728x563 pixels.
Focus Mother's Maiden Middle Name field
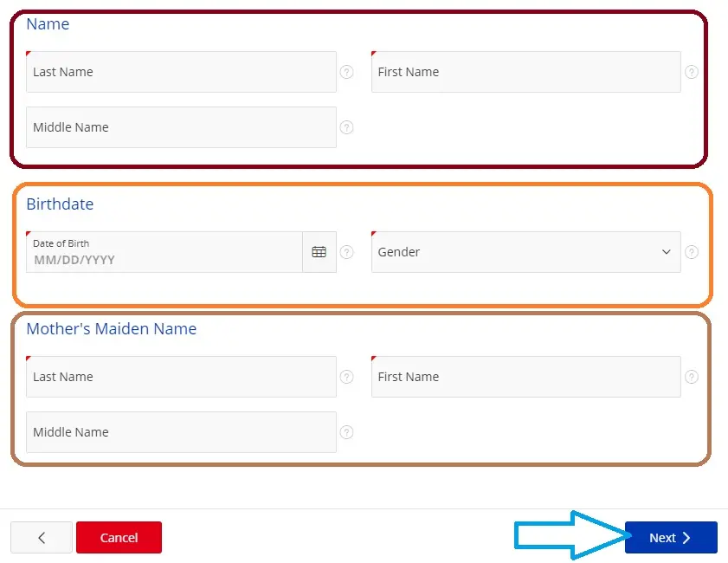point(181,432)
